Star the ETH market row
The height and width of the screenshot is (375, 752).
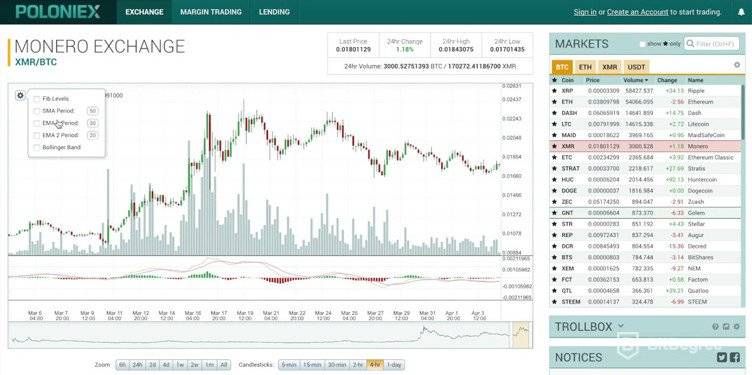click(x=554, y=102)
